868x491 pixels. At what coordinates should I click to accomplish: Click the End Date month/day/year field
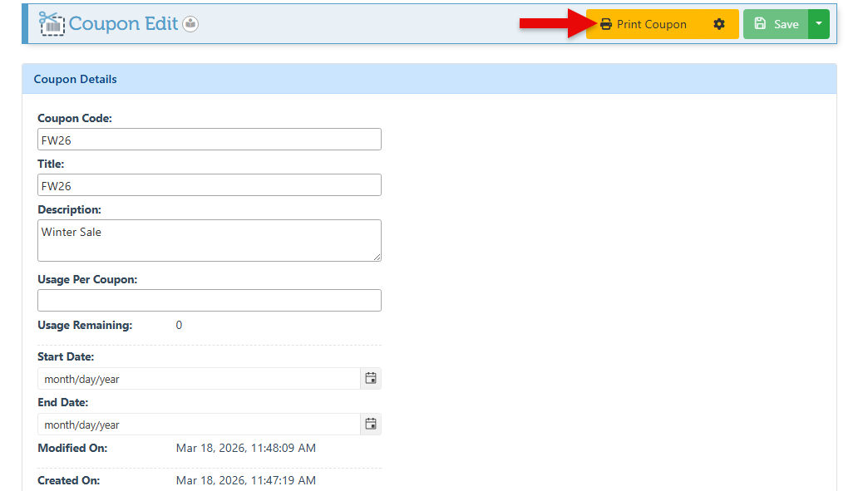[200, 425]
